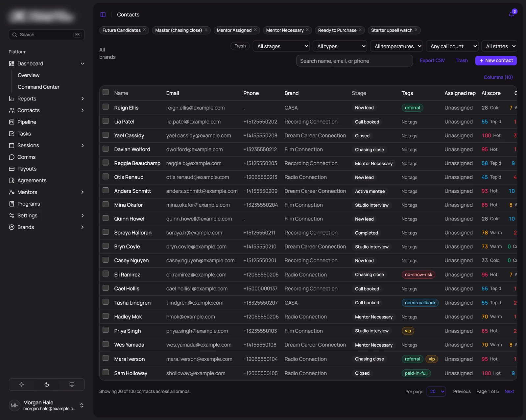Remove the Future Candidates filter chip
This screenshot has width=526, height=420.
144,30
